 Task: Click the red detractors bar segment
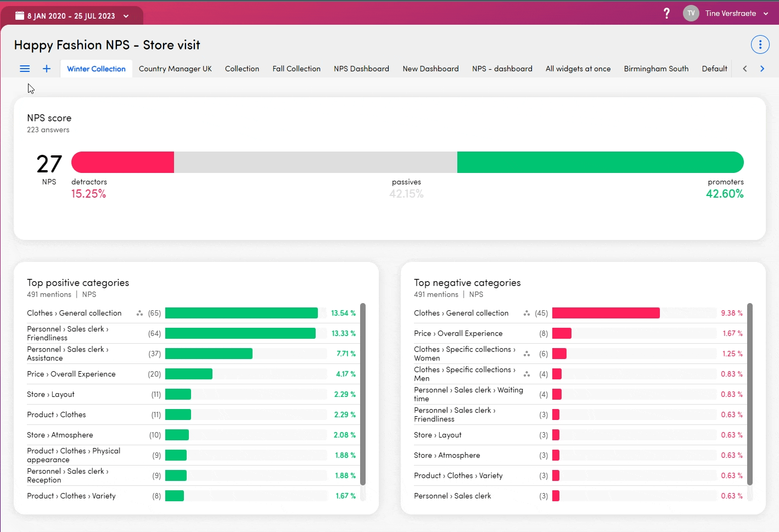click(122, 163)
